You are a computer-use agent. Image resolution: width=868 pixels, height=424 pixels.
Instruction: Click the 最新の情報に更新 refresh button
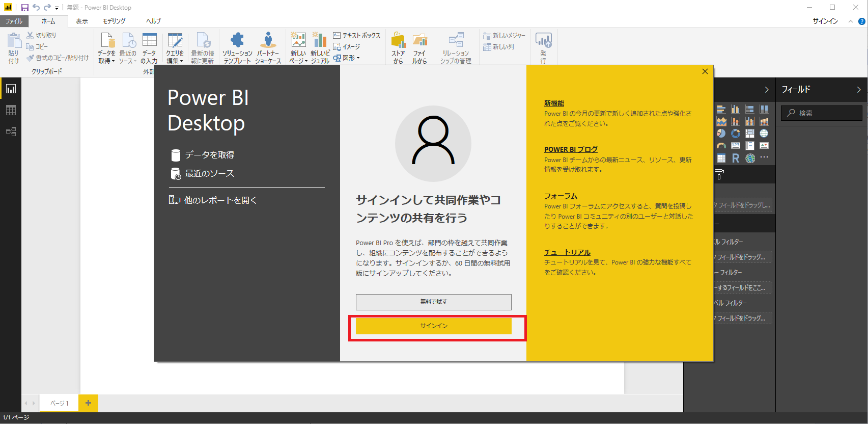(x=203, y=47)
